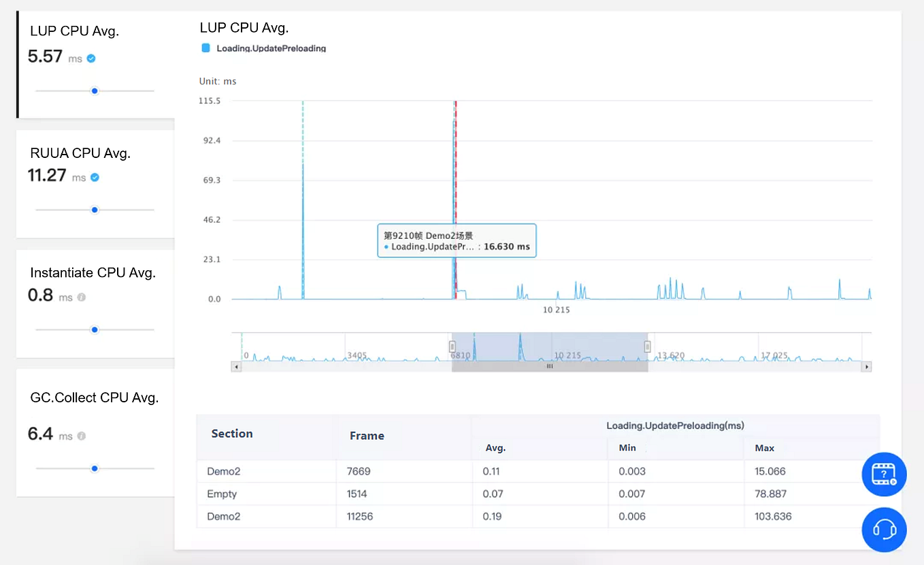This screenshot has width=924, height=565.
Task: Click the left arrow of the timeline scrollbar
Action: click(x=235, y=366)
